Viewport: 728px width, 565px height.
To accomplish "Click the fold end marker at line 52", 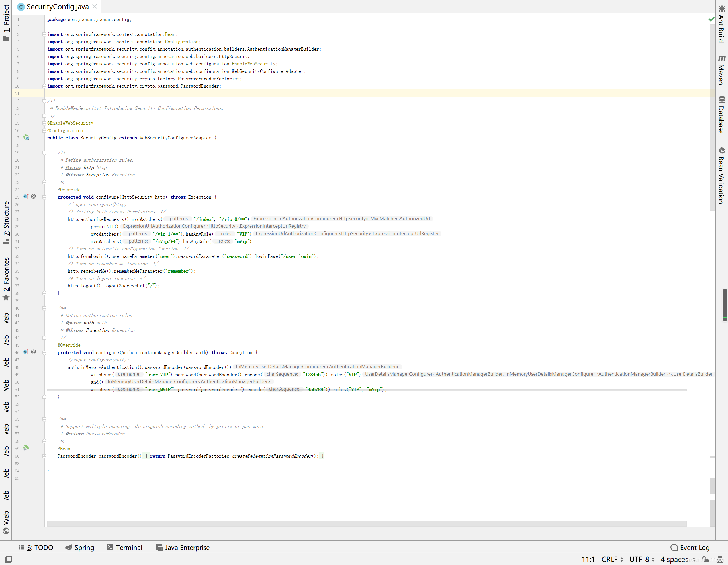I will (44, 397).
